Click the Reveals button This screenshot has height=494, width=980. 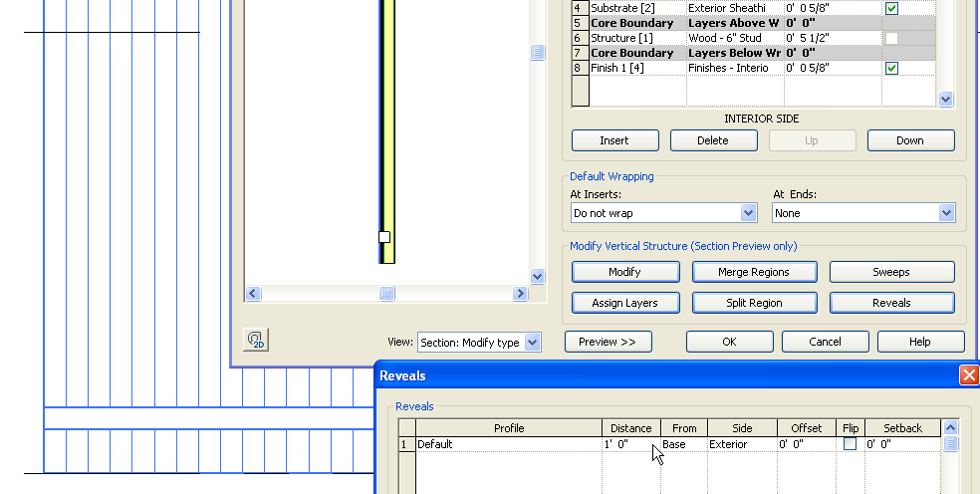(x=892, y=303)
